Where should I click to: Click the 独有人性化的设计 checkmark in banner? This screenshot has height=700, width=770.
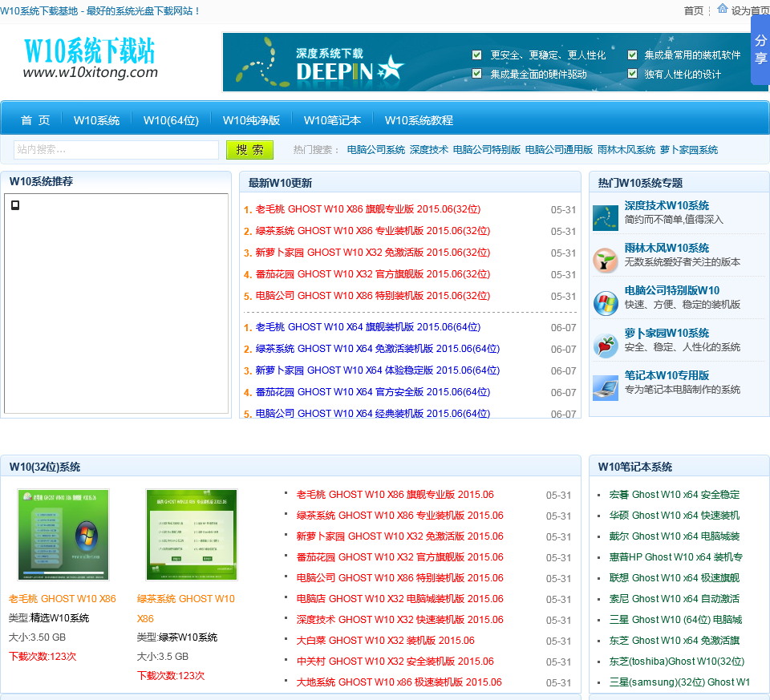tap(633, 74)
